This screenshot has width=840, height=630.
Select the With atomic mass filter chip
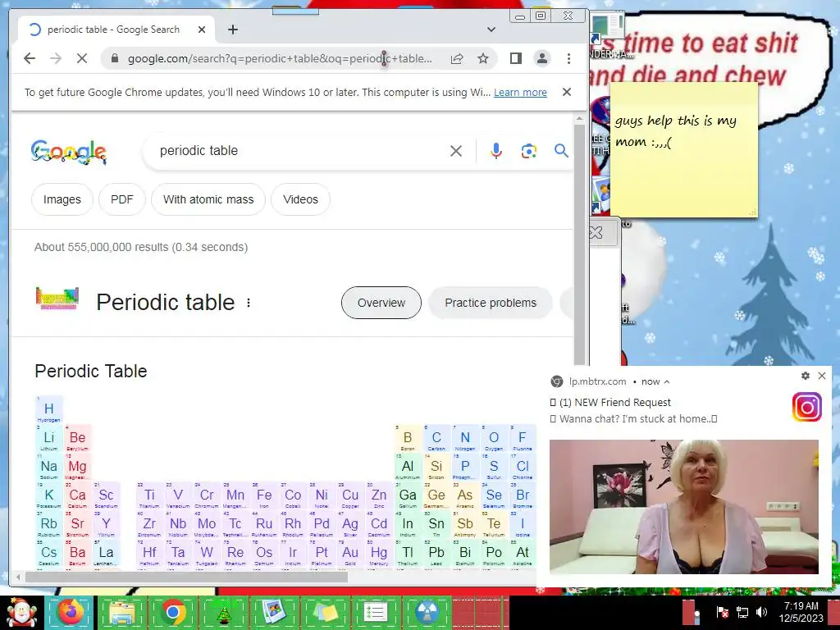[208, 199]
